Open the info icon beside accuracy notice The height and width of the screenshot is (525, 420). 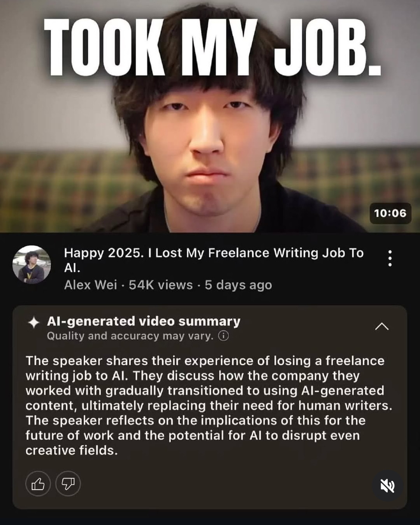click(x=223, y=336)
